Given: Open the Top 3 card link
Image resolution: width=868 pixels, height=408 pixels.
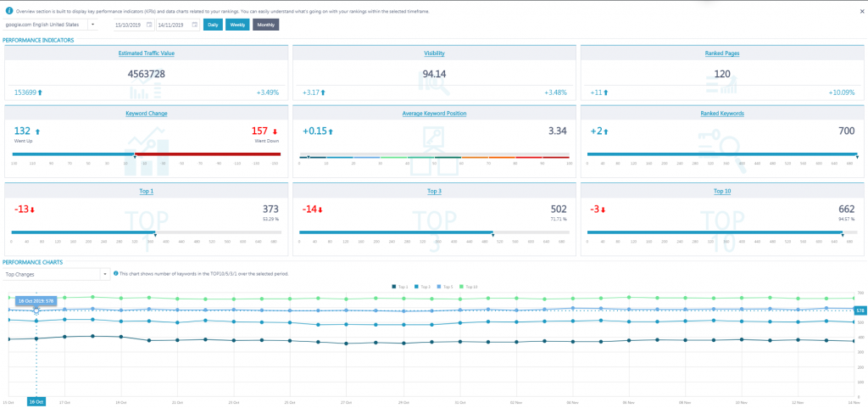Looking at the screenshot, I should click(x=434, y=191).
